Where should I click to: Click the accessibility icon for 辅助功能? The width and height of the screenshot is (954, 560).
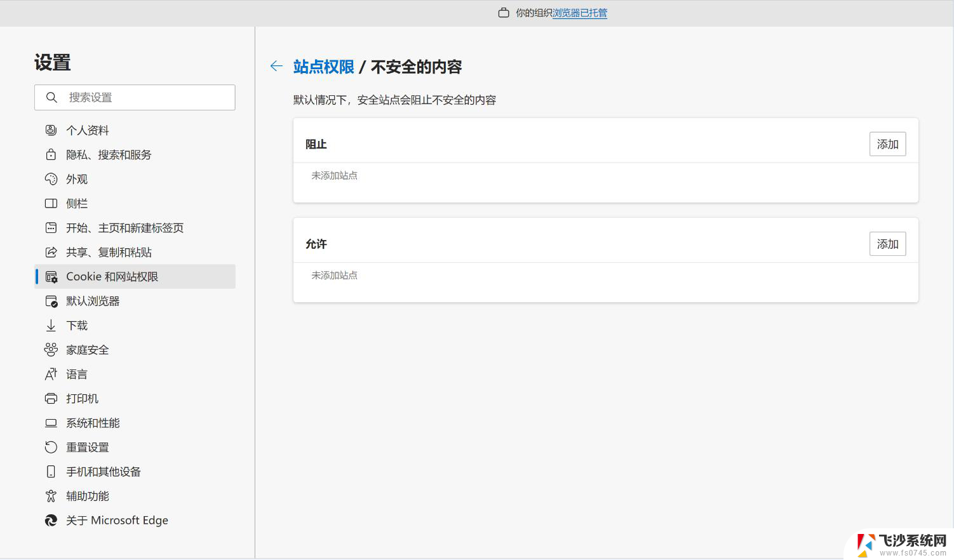pyautogui.click(x=51, y=496)
